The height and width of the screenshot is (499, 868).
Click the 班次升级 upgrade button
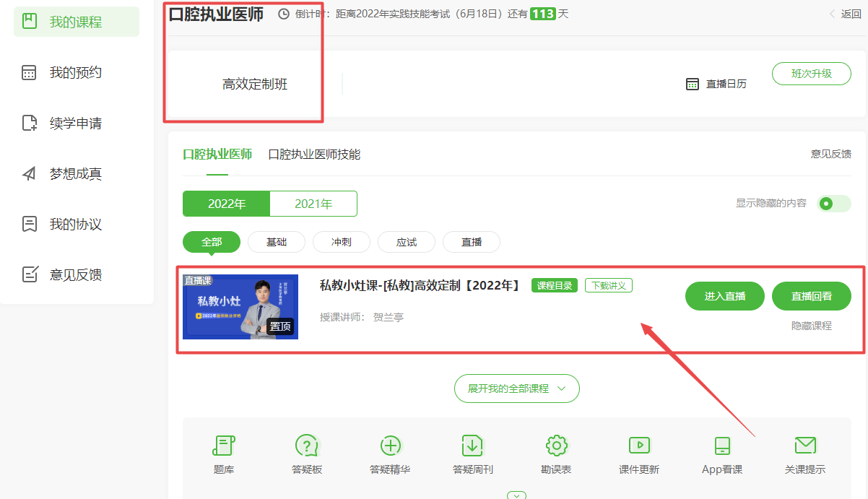(x=811, y=74)
